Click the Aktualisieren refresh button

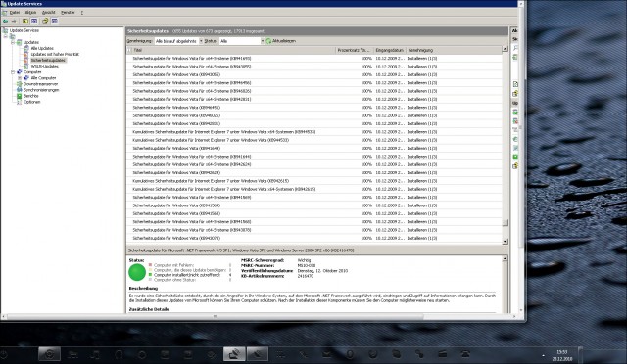[x=281, y=41]
